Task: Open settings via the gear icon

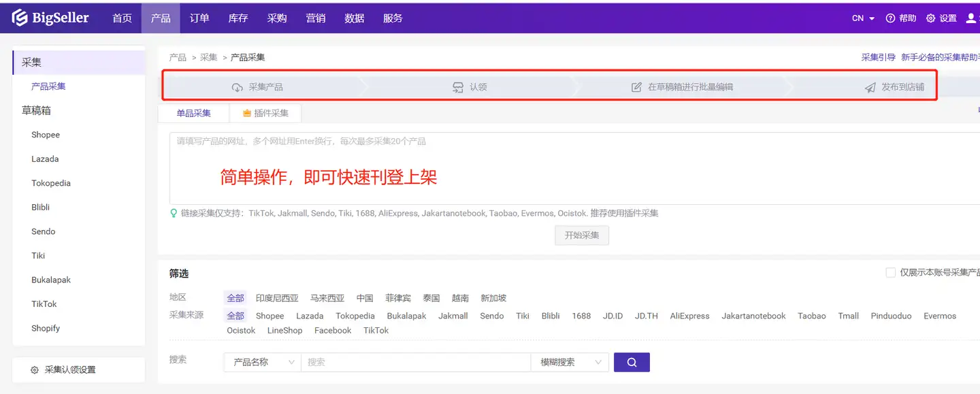Action: click(x=930, y=18)
